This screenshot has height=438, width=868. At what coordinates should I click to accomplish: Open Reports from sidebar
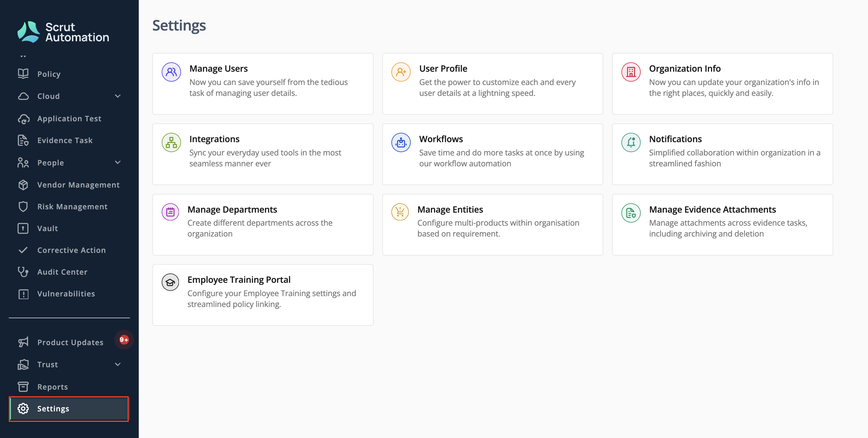tap(53, 387)
